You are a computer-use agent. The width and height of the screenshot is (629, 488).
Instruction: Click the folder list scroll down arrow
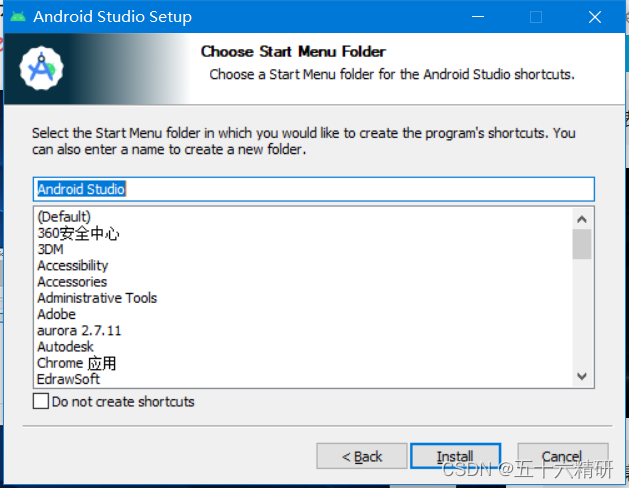582,376
